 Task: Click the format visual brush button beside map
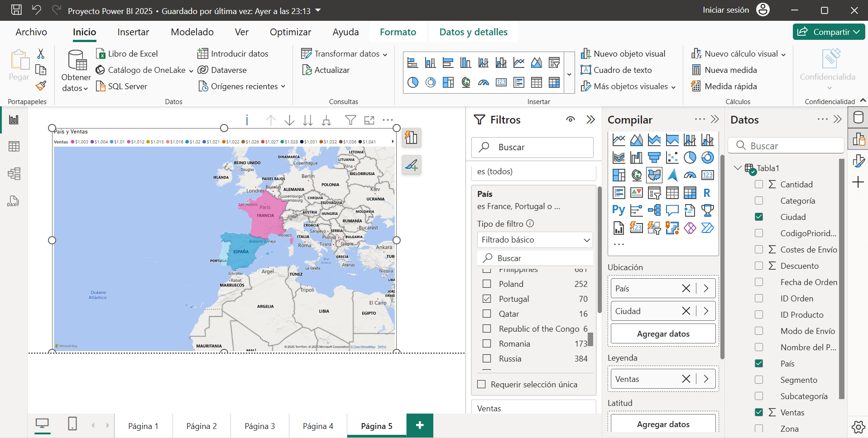tap(411, 165)
